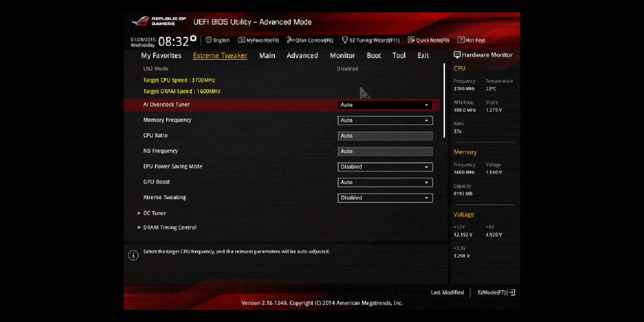Click the Version 2.16.1240 copyright text

[x=322, y=303]
